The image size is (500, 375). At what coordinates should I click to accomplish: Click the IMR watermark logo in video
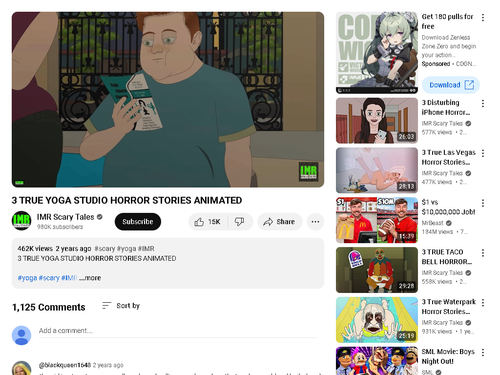[308, 171]
